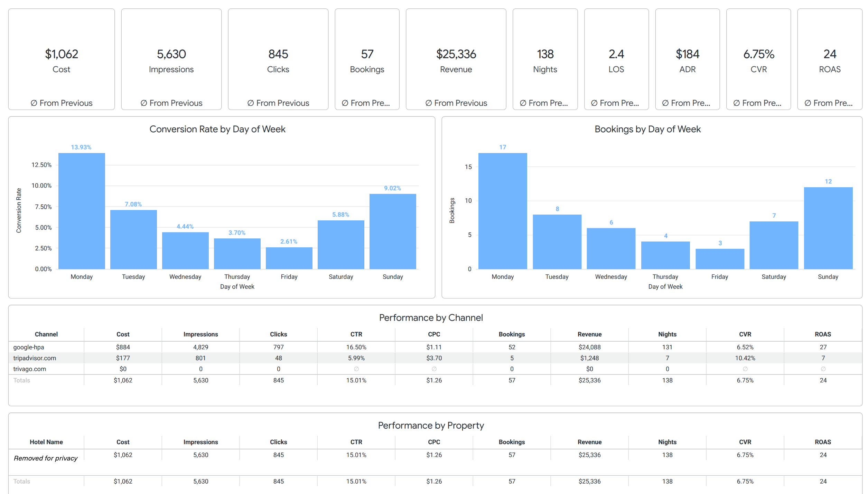
Task: Select the 57 Bookings scorecard
Action: tap(367, 59)
